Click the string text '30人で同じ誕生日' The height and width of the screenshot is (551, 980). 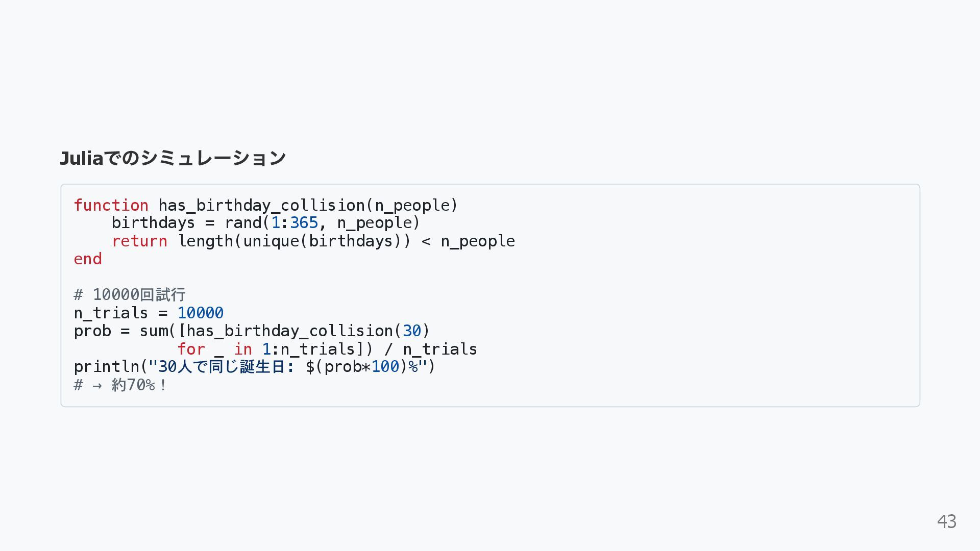click(x=221, y=367)
